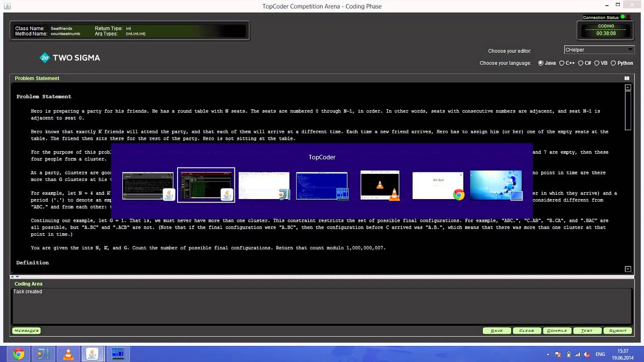This screenshot has width=644, height=362.
Task: Click the Save button
Action: pos(497,331)
